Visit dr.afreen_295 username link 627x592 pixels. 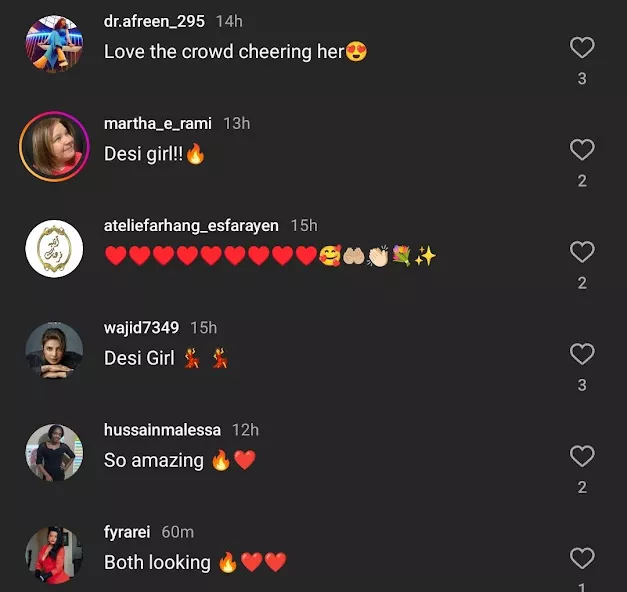click(154, 21)
